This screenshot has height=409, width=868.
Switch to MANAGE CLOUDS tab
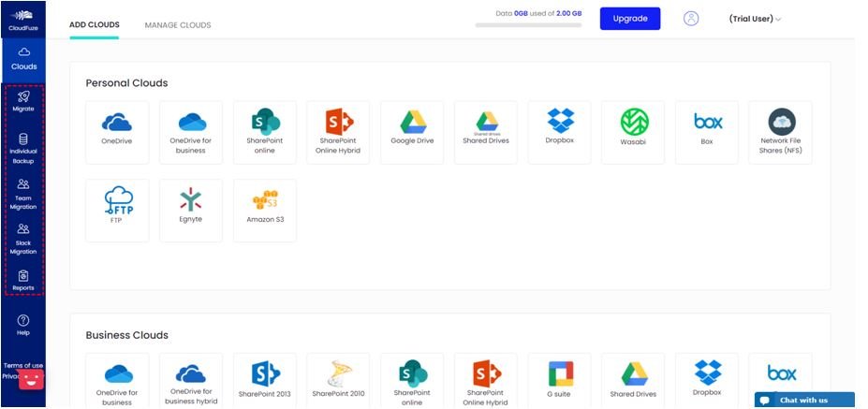click(x=178, y=25)
